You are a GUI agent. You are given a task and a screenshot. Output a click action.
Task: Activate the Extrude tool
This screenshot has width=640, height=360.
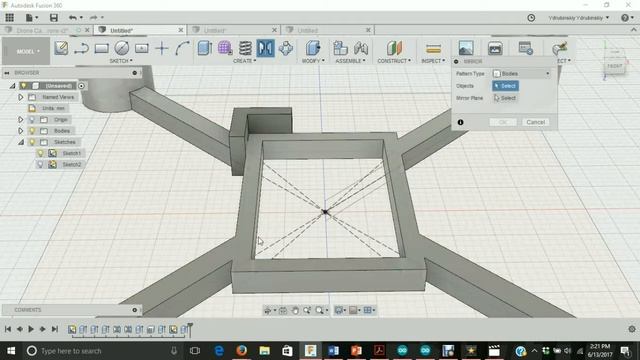[204, 48]
